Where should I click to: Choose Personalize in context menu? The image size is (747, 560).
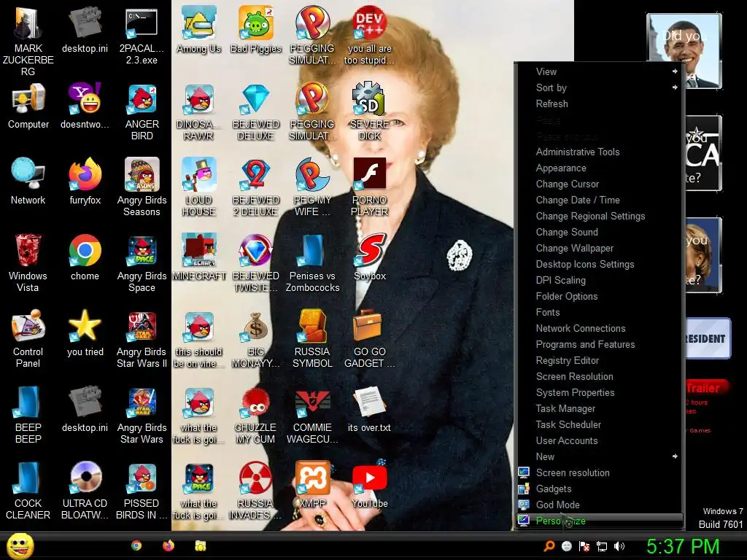point(600,521)
